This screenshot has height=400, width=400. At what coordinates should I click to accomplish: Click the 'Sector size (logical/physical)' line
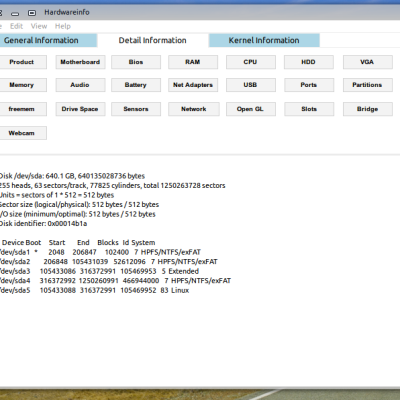click(79, 204)
